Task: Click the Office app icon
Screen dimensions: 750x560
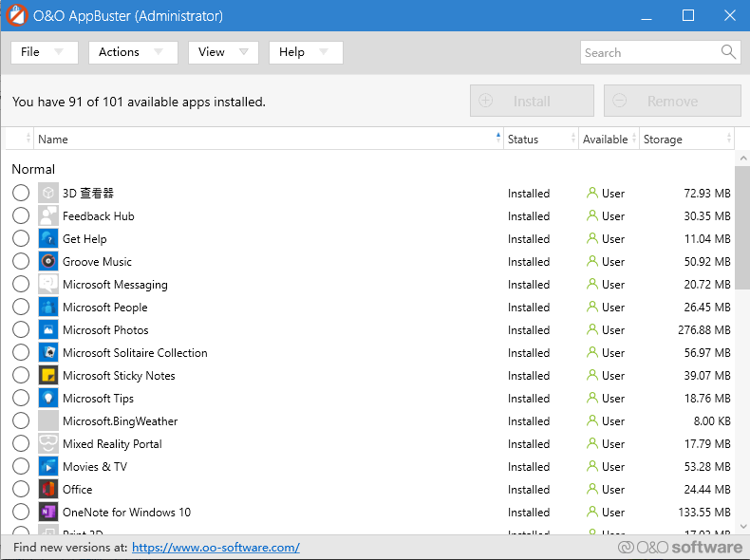Action: [48, 489]
